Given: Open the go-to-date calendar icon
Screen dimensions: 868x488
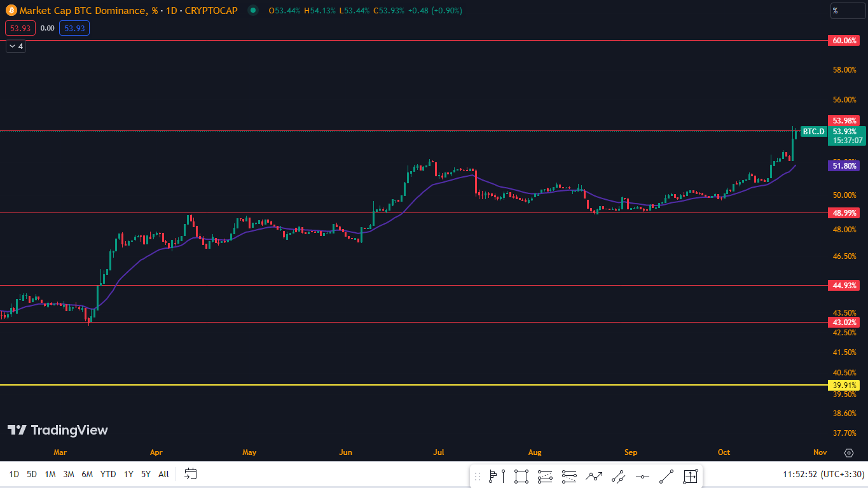Looking at the screenshot, I should [x=191, y=473].
